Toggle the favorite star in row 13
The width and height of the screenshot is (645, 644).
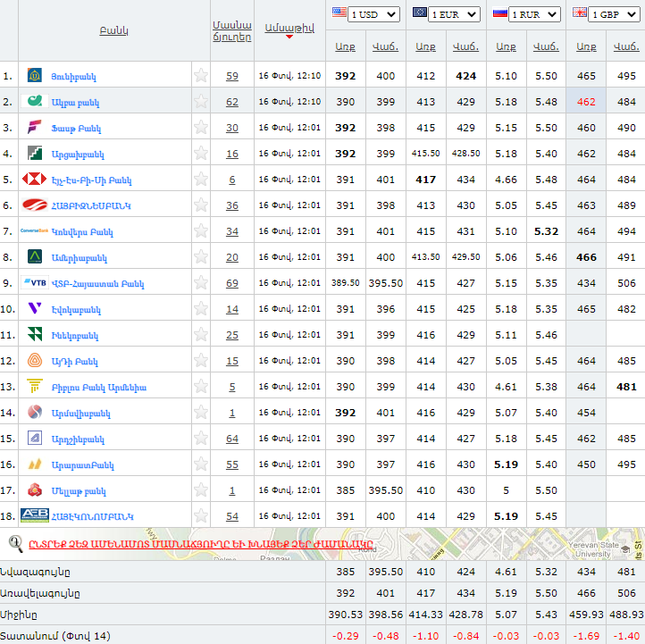point(201,386)
